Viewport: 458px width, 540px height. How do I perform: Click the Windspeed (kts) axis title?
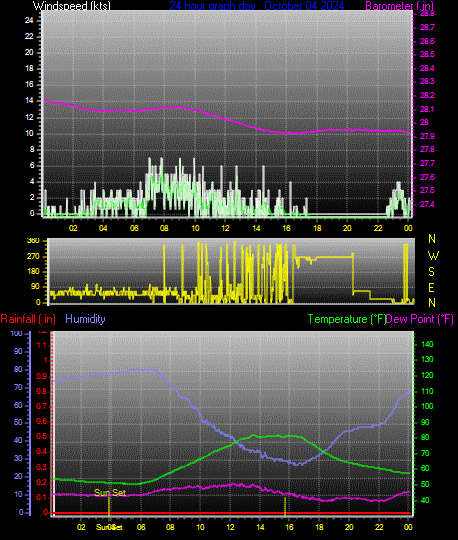[x=72, y=6]
